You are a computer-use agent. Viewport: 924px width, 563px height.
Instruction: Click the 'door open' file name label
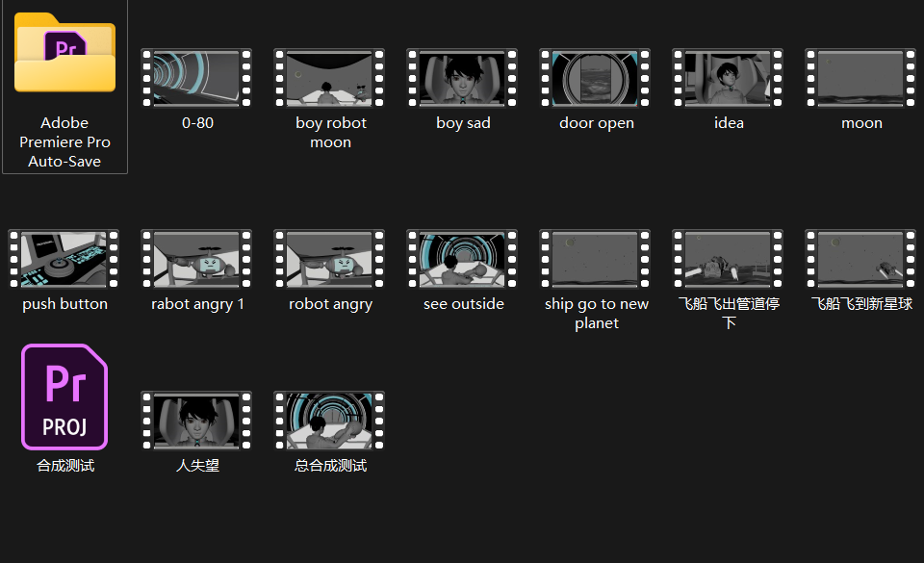(597, 123)
